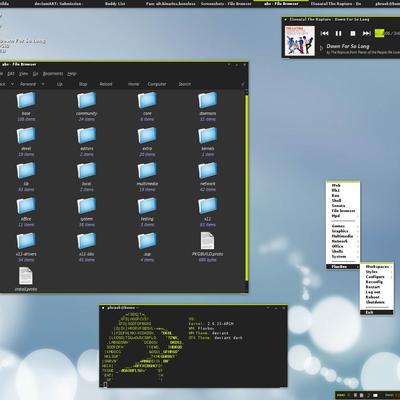400x400 pixels.
Task: Open the x11-libs folder
Action: coord(87,242)
